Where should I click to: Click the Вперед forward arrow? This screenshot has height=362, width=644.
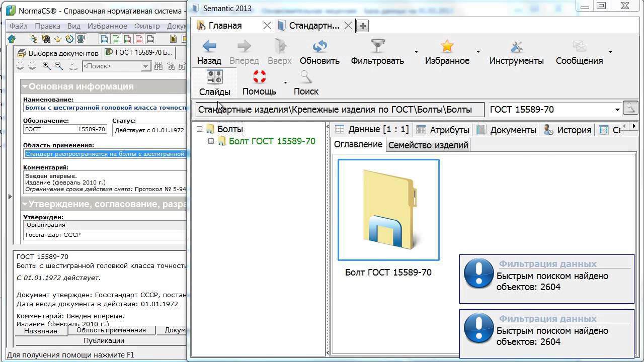coord(244,52)
